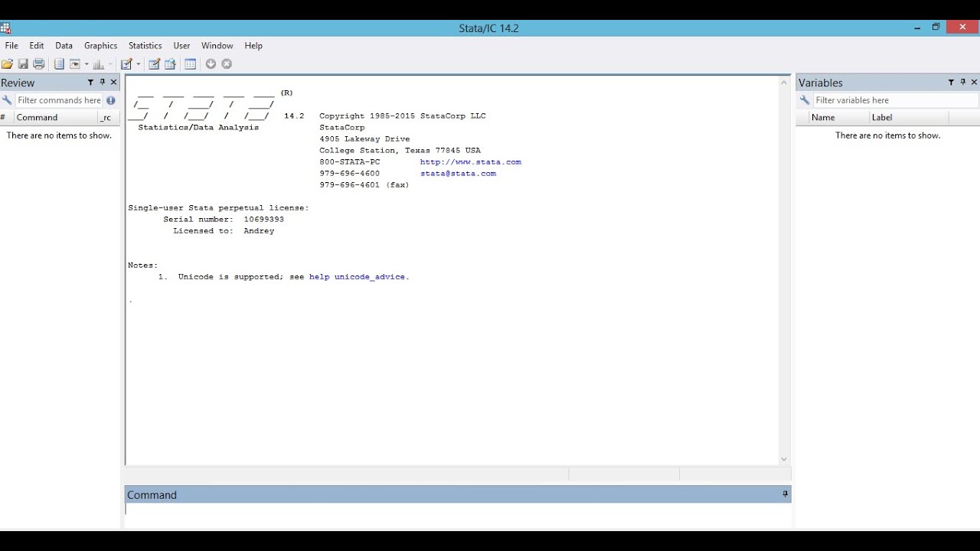Image resolution: width=980 pixels, height=551 pixels.
Task: Click the Open file toolbar icon
Action: [7, 64]
